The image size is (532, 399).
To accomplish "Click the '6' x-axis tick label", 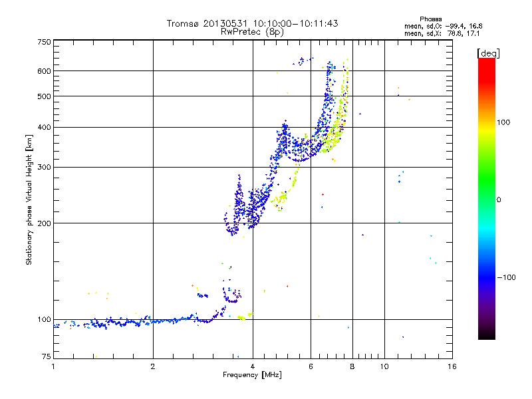I will tap(311, 367).
